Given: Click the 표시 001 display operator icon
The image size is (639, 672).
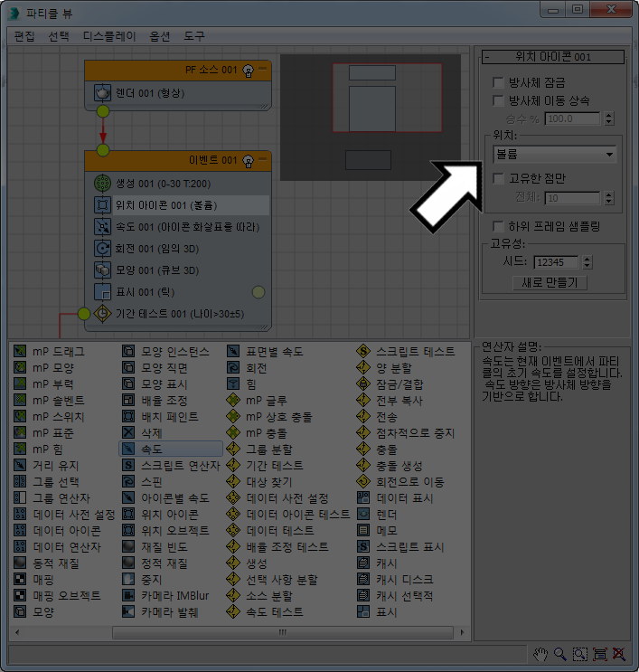Looking at the screenshot, I should click(x=102, y=292).
